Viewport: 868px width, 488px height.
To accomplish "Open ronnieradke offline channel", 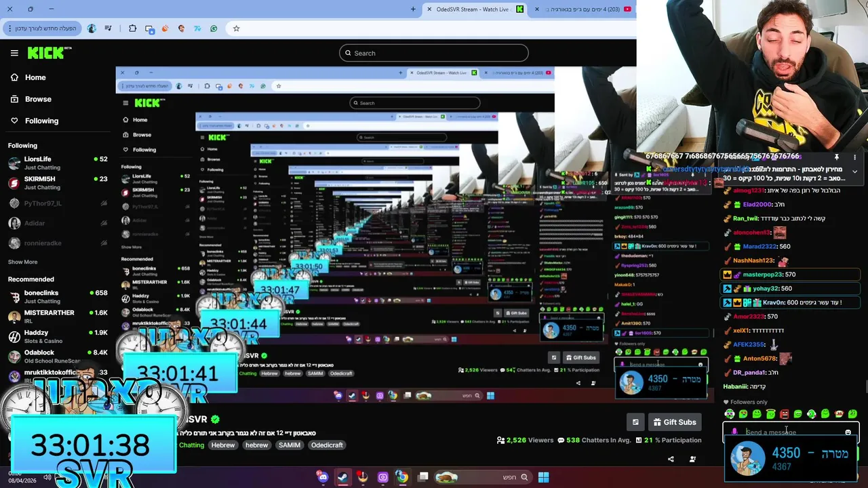I will tap(58, 243).
